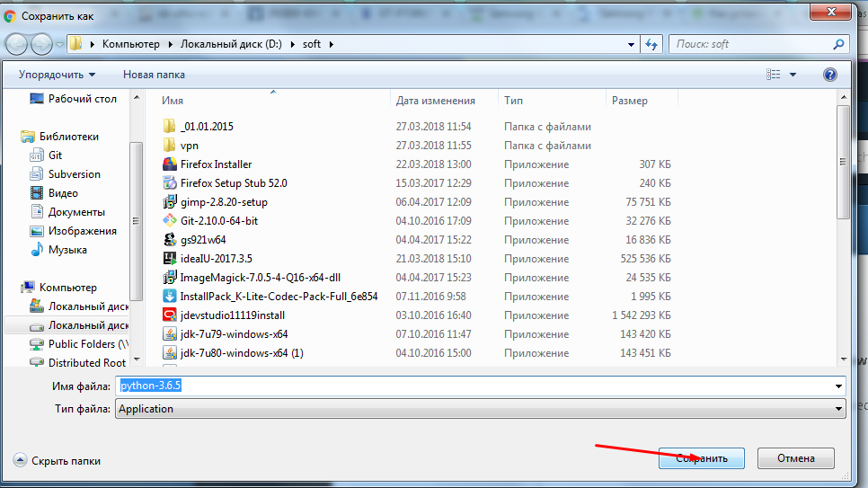The width and height of the screenshot is (868, 488).
Task: Click the file list scroll down arrow
Action: click(x=844, y=359)
